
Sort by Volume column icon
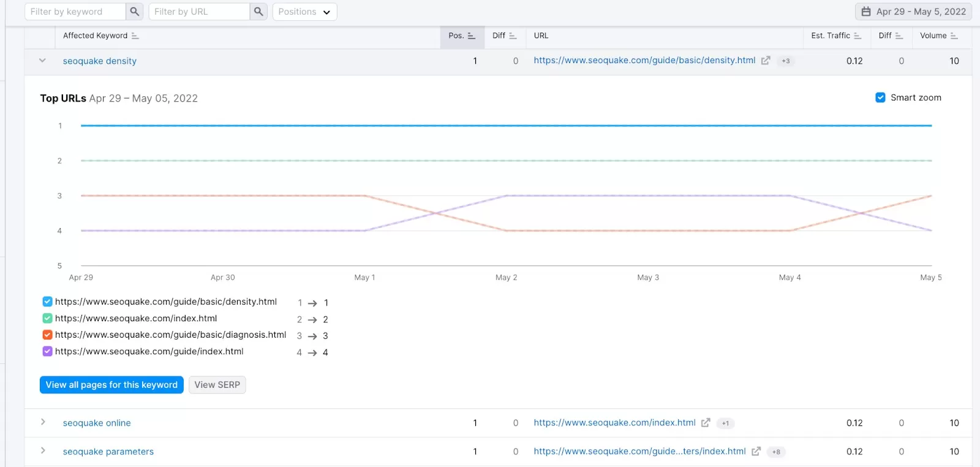pos(954,36)
